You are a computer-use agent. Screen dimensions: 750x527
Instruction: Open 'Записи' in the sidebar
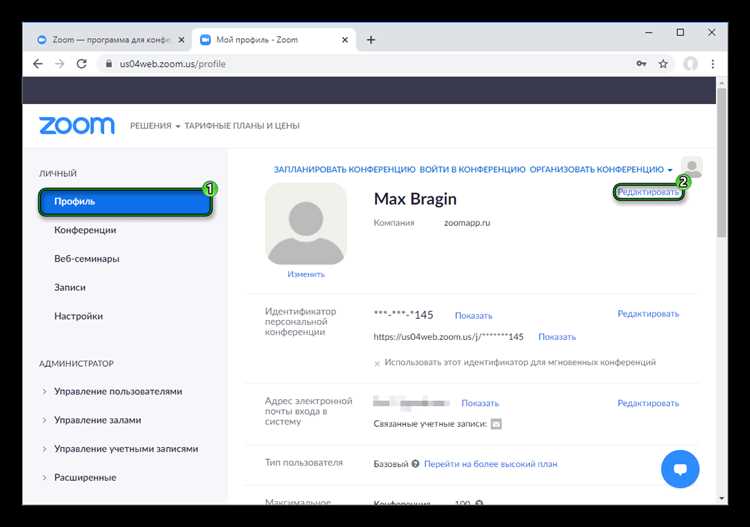click(x=70, y=287)
